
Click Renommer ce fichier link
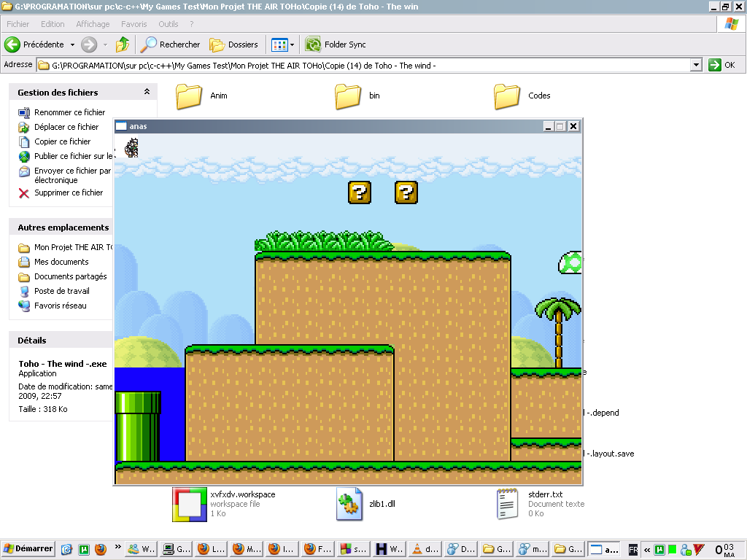coord(69,112)
